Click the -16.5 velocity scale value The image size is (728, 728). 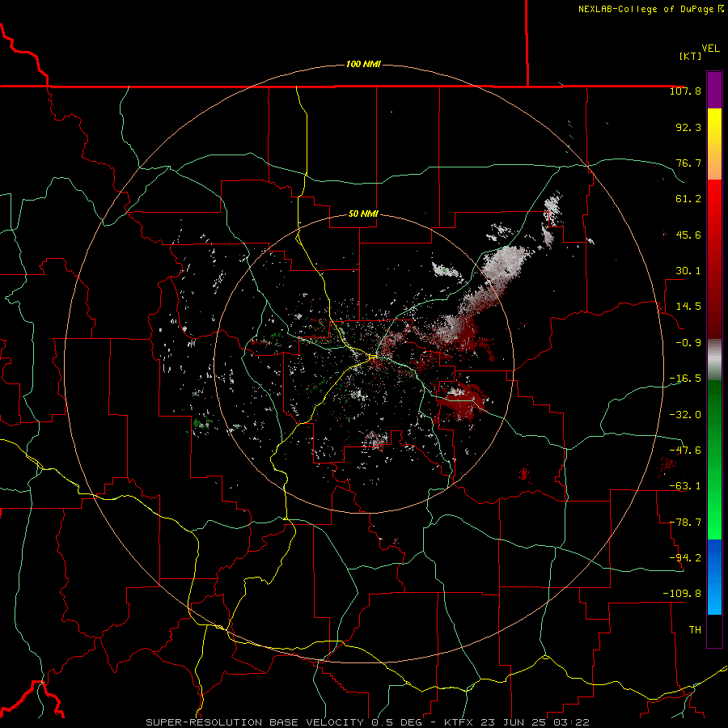(685, 379)
